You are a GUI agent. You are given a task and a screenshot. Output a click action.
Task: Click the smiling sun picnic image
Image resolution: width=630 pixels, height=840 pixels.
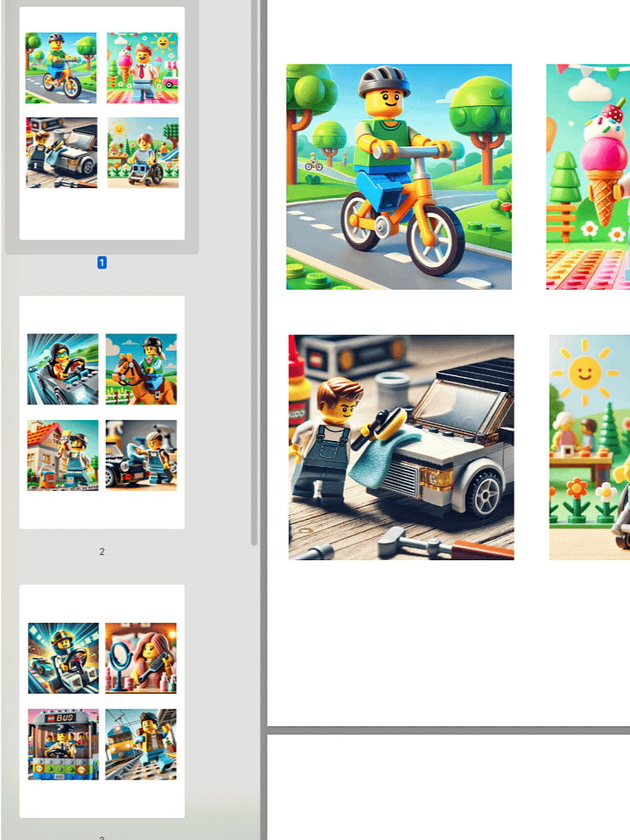click(x=590, y=447)
